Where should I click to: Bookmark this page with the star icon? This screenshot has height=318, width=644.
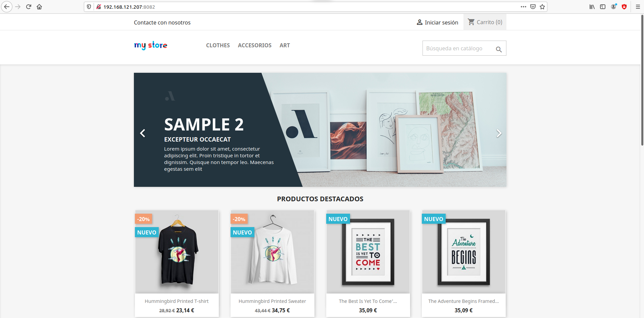tap(542, 7)
